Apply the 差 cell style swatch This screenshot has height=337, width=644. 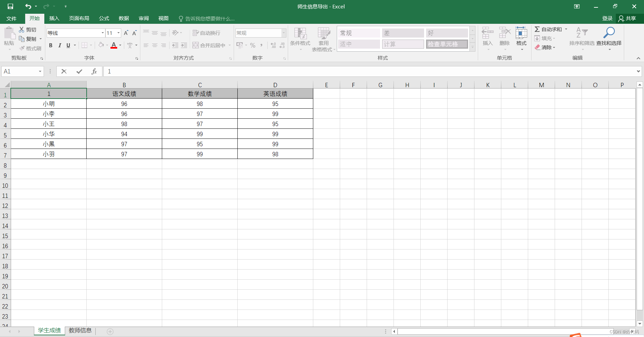tap(403, 33)
